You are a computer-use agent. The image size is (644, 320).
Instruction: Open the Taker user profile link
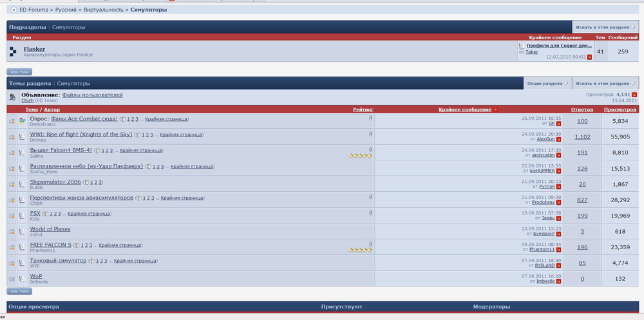point(532,52)
